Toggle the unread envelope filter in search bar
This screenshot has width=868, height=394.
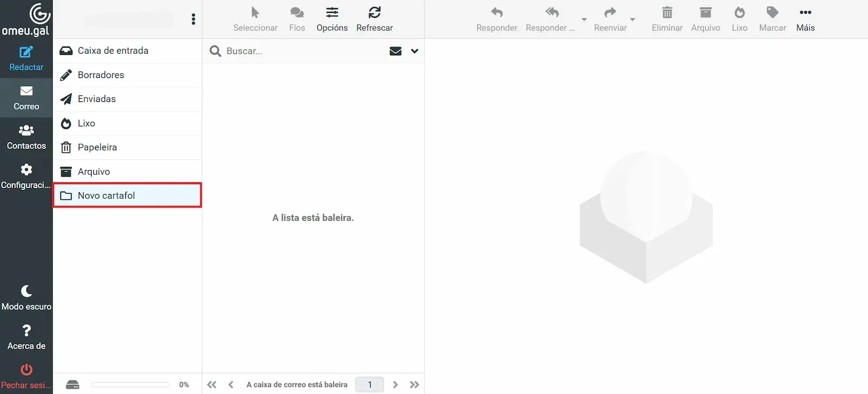[x=395, y=51]
